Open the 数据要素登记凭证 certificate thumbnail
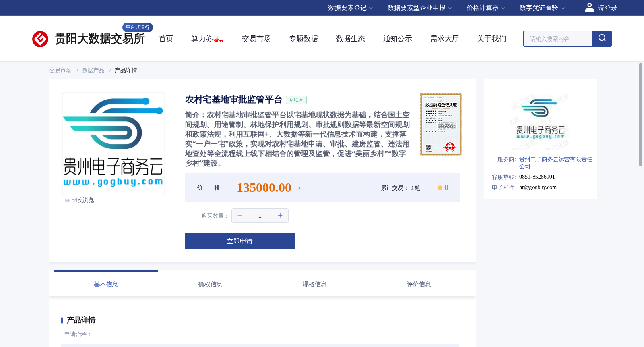This screenshot has height=347, width=644. 441,125
